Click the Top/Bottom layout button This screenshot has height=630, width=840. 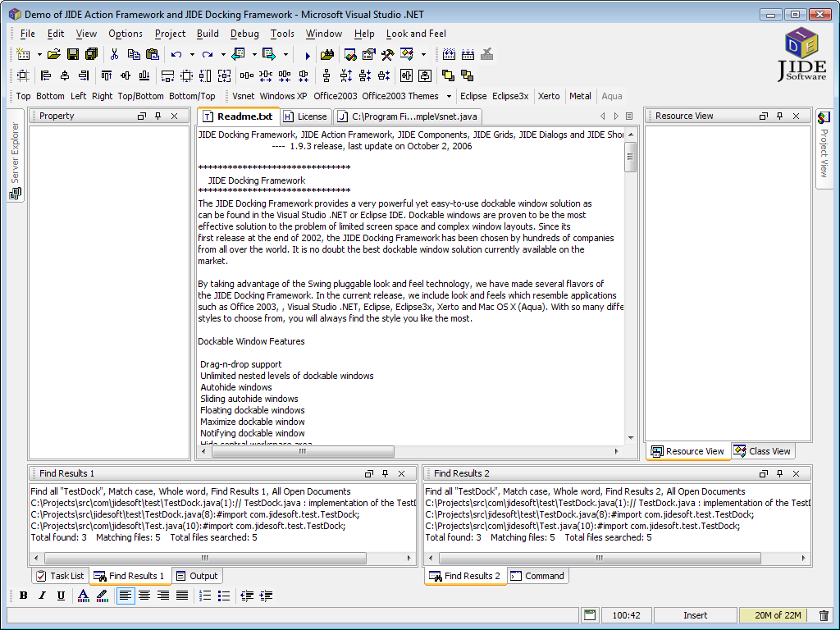pyautogui.click(x=140, y=97)
